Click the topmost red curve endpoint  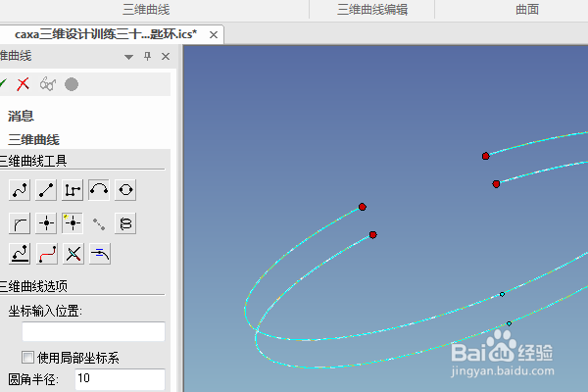click(486, 156)
